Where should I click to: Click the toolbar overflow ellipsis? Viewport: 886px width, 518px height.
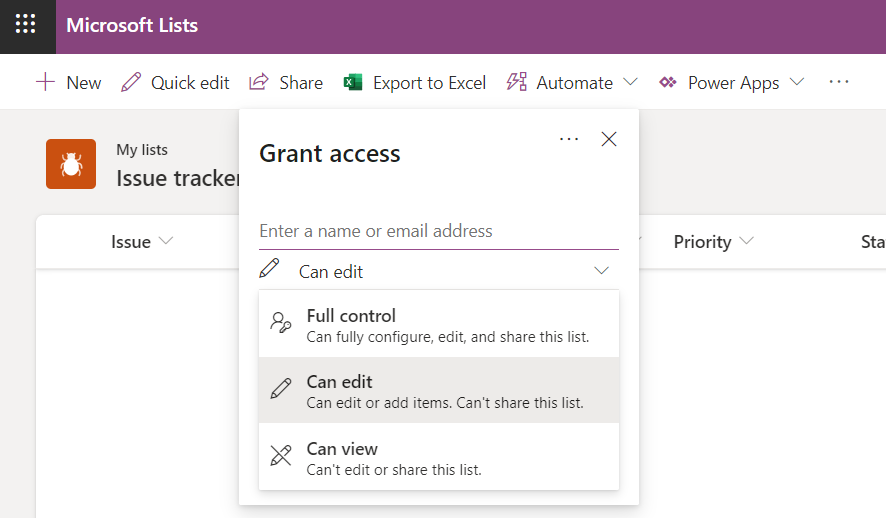tap(838, 82)
